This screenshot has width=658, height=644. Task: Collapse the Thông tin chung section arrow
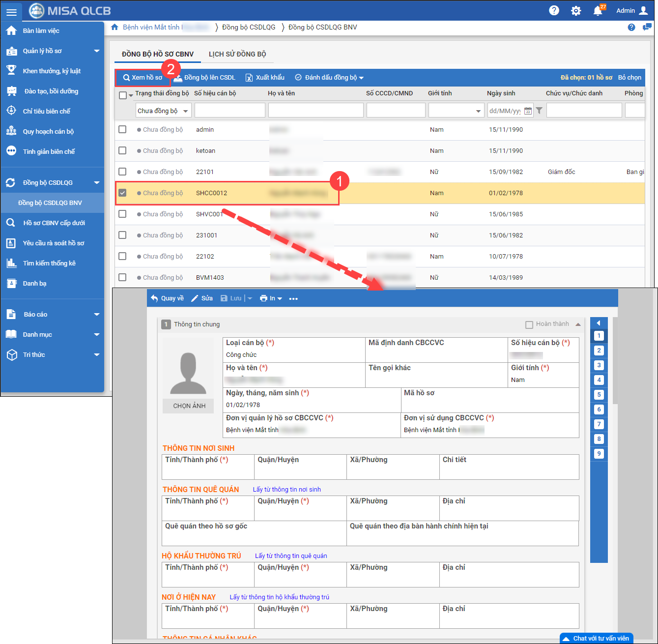pyautogui.click(x=578, y=324)
